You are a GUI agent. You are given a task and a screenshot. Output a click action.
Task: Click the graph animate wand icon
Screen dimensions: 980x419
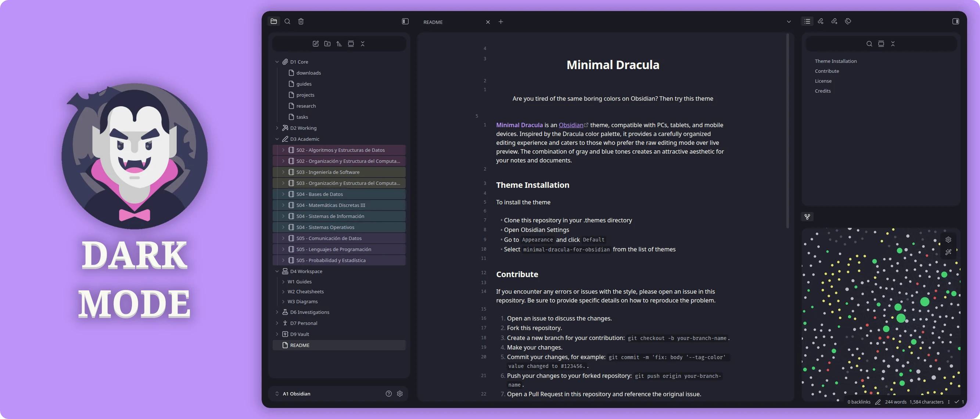pos(948,252)
